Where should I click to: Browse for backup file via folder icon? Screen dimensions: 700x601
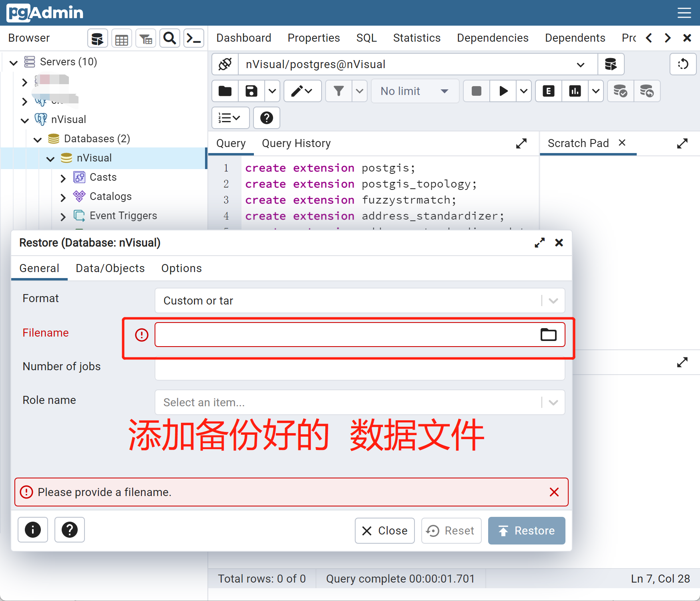pyautogui.click(x=548, y=335)
